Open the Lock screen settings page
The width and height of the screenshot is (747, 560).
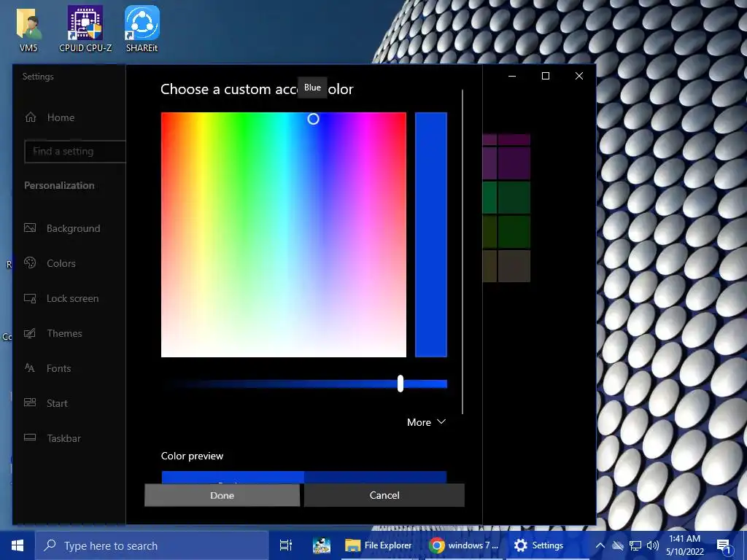[x=72, y=298]
